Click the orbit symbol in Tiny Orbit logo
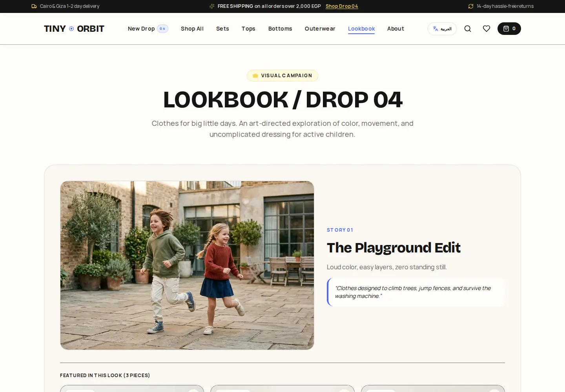The height and width of the screenshot is (392, 565). coord(71,29)
